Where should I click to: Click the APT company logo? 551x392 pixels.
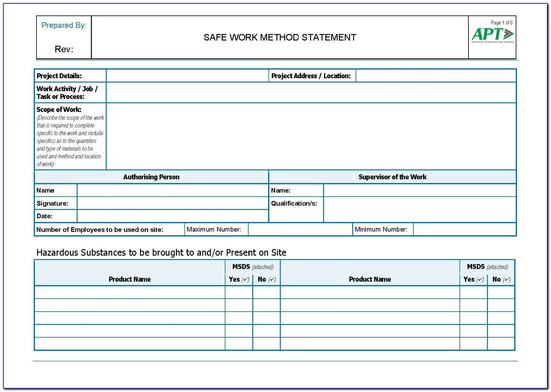(493, 35)
